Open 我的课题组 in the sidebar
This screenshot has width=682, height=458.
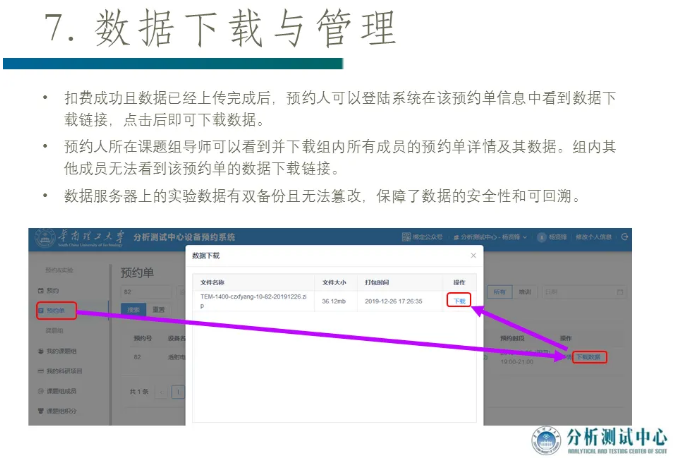[62, 351]
